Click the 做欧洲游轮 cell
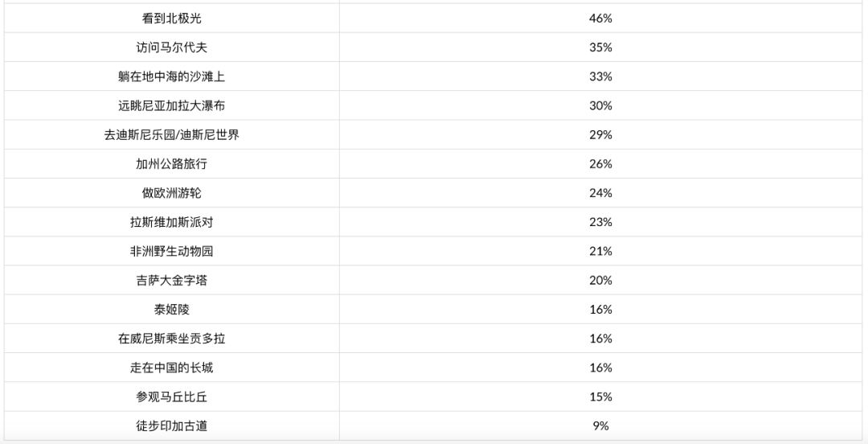The height and width of the screenshot is (444, 868). click(172, 193)
